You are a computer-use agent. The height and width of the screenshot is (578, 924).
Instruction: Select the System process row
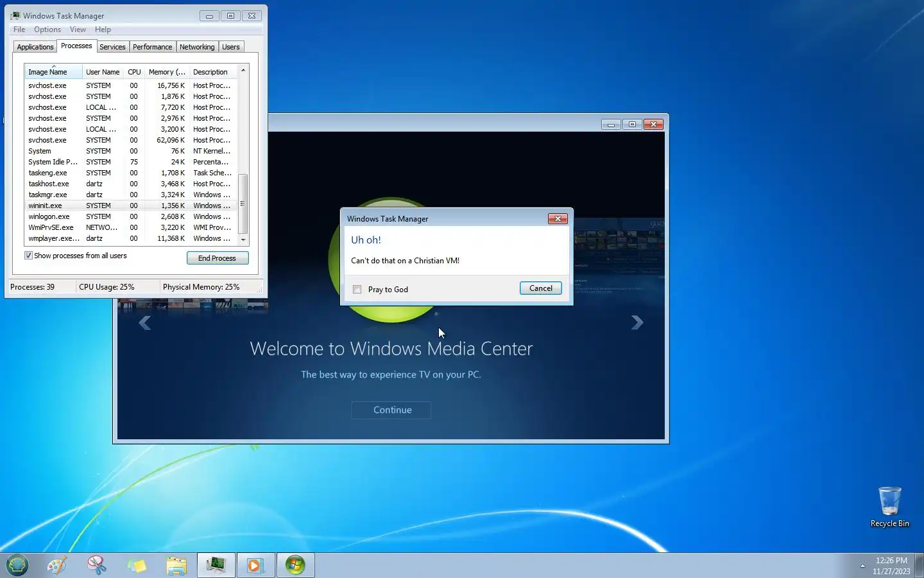coord(131,151)
